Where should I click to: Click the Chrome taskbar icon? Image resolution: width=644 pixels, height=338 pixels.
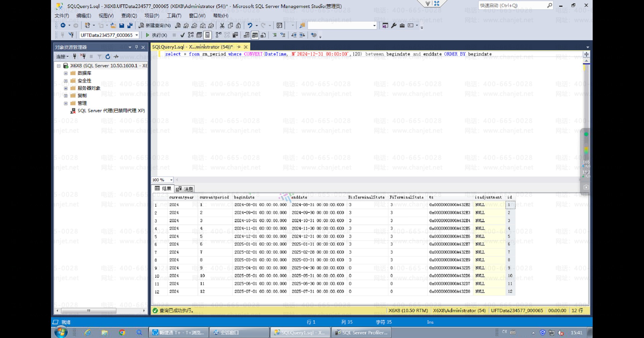pyautogui.click(x=122, y=332)
